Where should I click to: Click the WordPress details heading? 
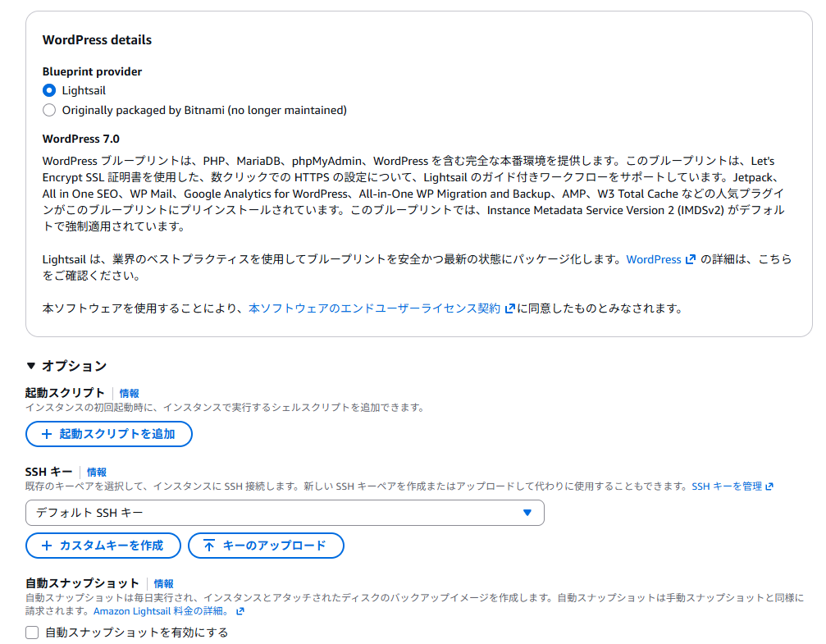click(97, 40)
